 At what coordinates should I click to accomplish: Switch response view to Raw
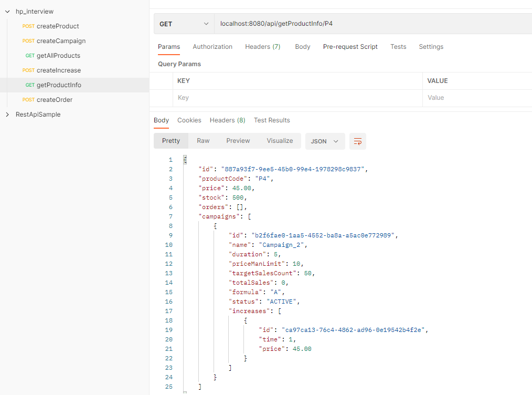(x=203, y=140)
